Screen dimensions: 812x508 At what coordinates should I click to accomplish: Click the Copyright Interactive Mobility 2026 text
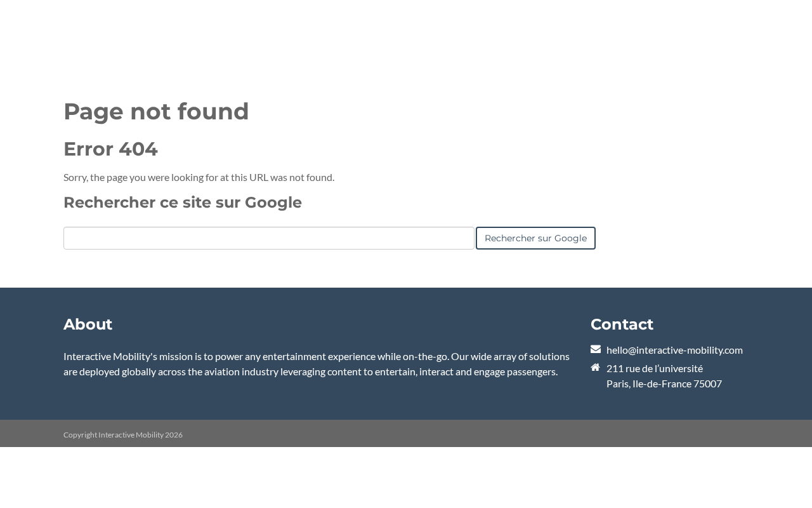(123, 435)
